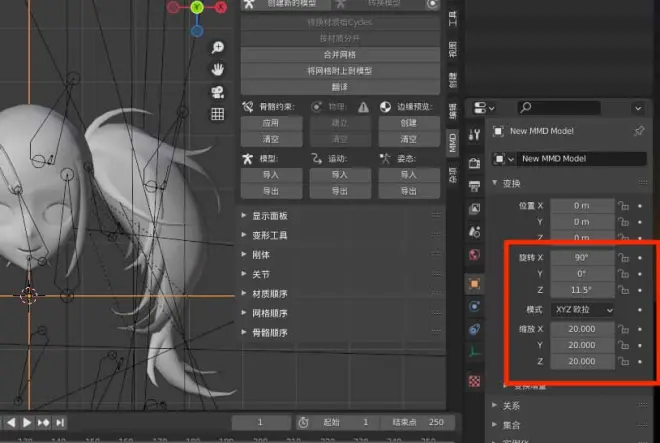Open the Output properties printer icon
Viewport: 660px width, 443px height.
tap(474, 186)
